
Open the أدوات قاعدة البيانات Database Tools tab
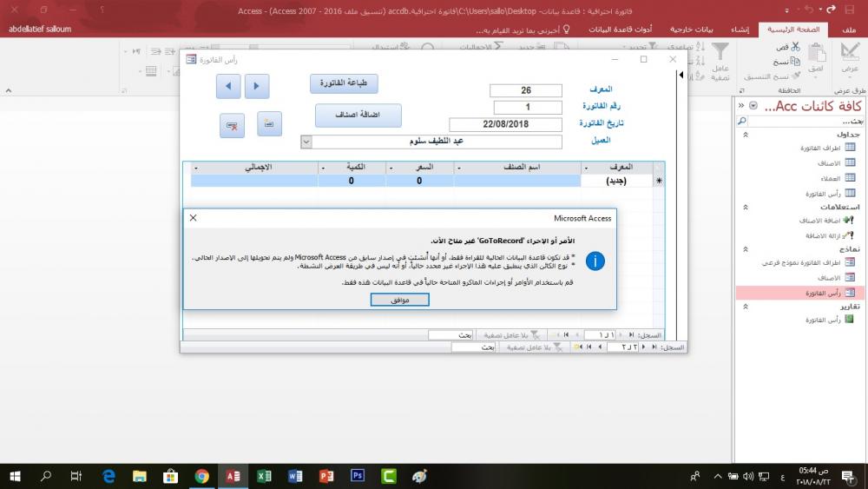click(x=620, y=30)
